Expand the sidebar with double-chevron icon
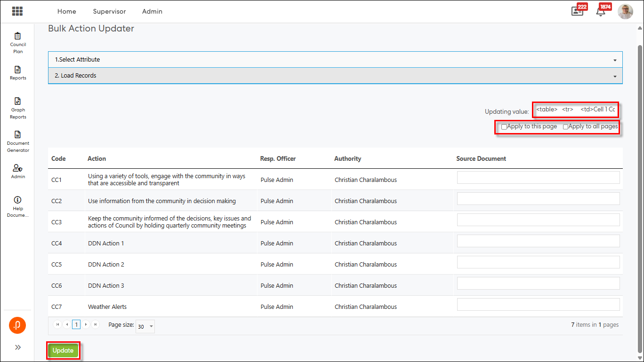The image size is (644, 362). (18, 347)
